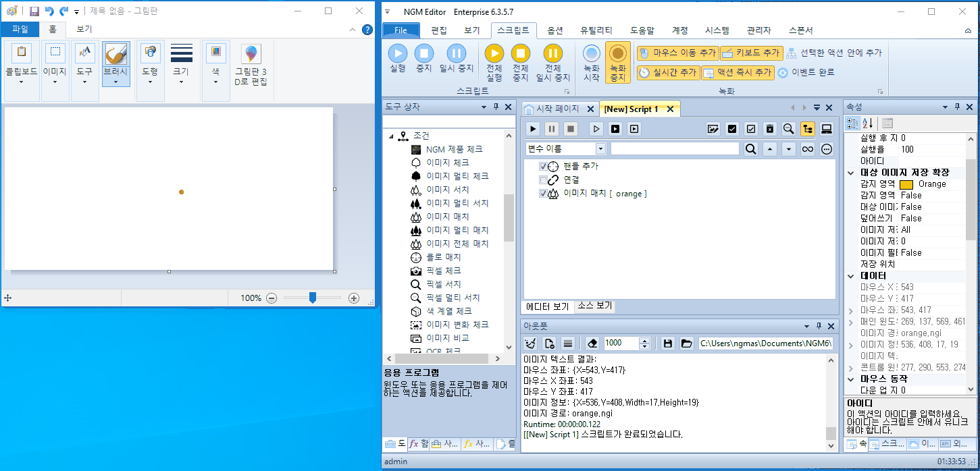Click 이벤트 완료 button

(806, 72)
